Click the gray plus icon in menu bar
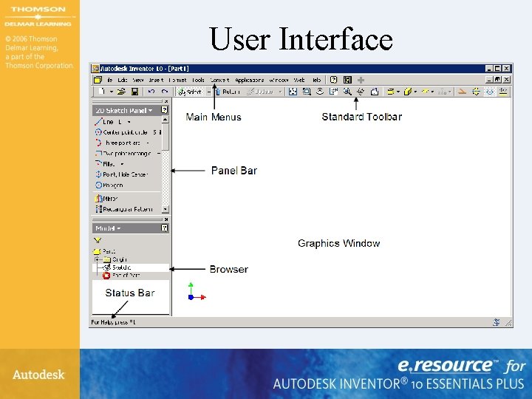 point(361,80)
